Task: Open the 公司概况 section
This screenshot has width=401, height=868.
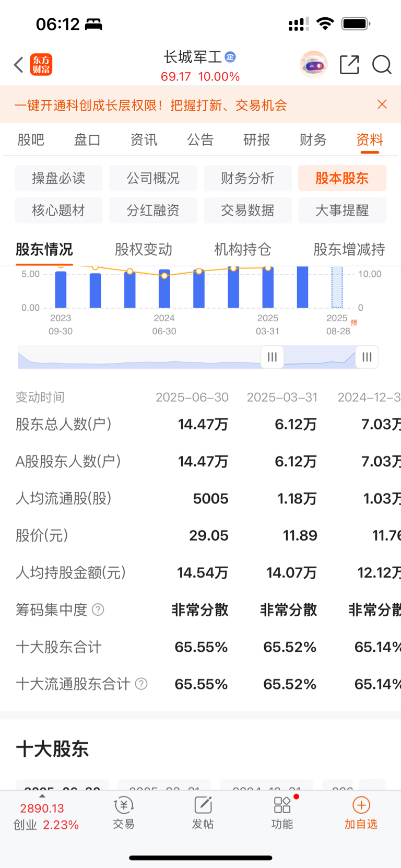Action: pos(153,178)
